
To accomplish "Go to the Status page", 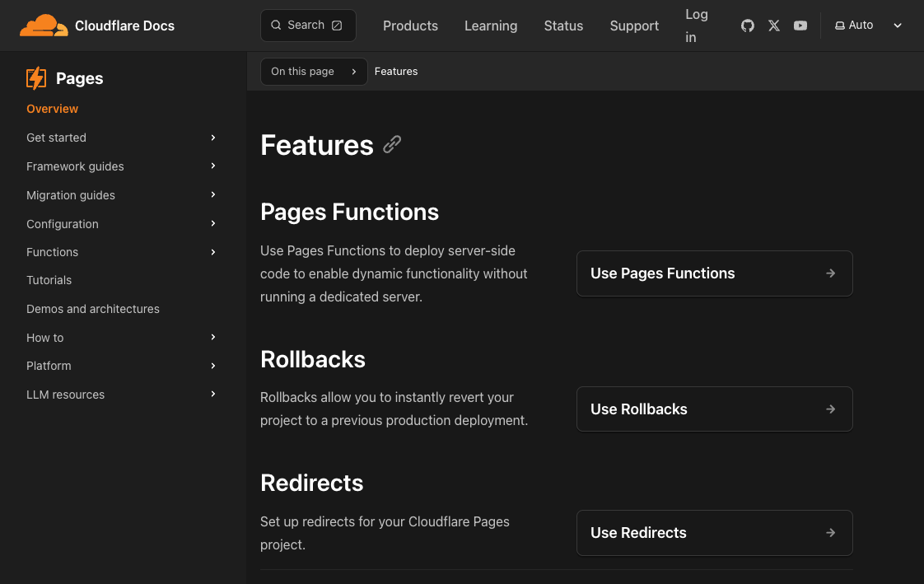I will click(563, 26).
